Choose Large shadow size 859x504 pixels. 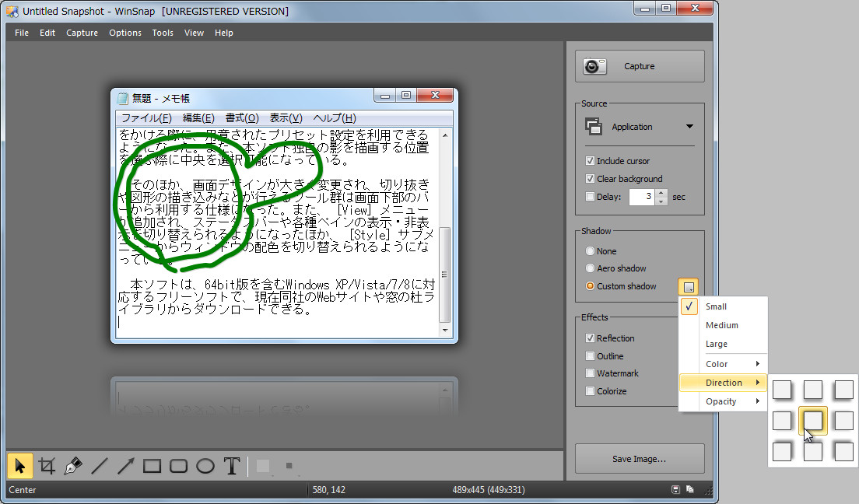coord(723,344)
